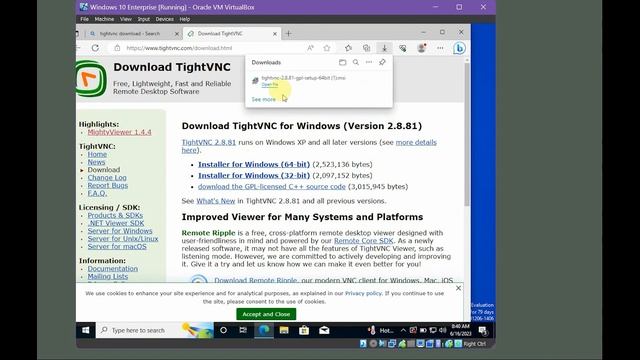Open File Explorer from taskbar
Viewport: 640px width, 360px height.
[x=284, y=330]
